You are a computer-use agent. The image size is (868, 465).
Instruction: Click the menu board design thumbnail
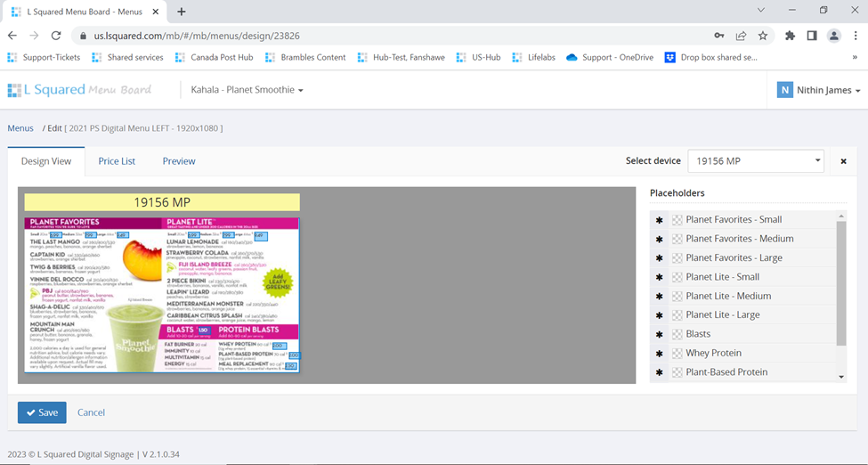162,295
